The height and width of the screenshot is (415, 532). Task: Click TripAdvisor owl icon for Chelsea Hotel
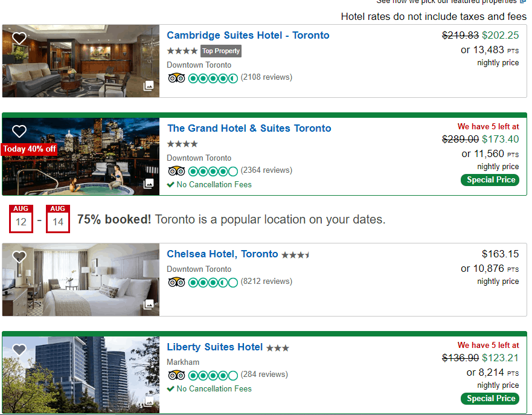pyautogui.click(x=176, y=282)
